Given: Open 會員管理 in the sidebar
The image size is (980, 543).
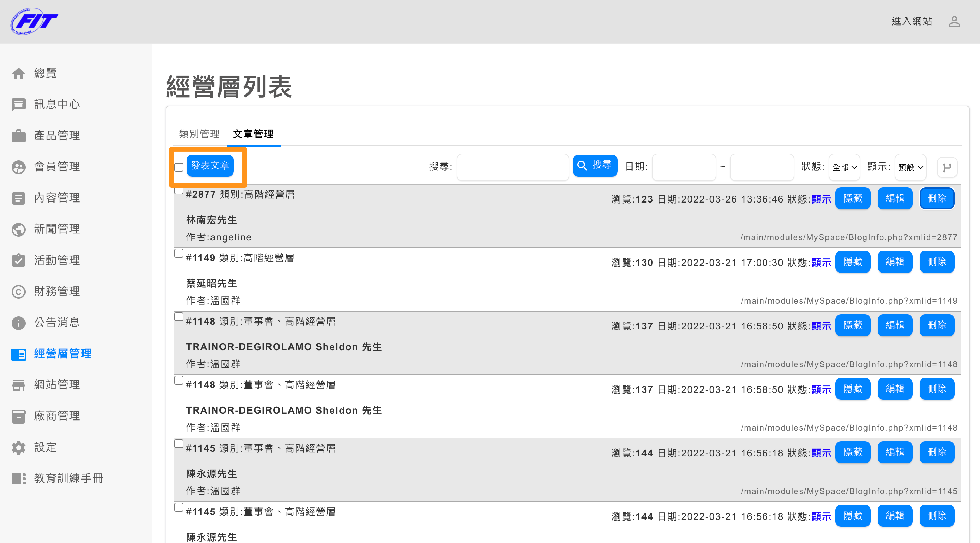Looking at the screenshot, I should tap(57, 167).
